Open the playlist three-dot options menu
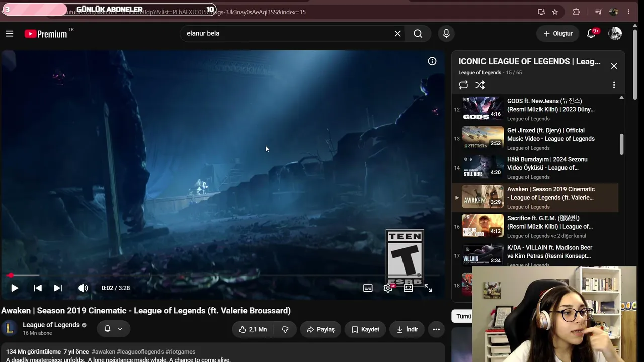The width and height of the screenshot is (644, 362). [614, 85]
